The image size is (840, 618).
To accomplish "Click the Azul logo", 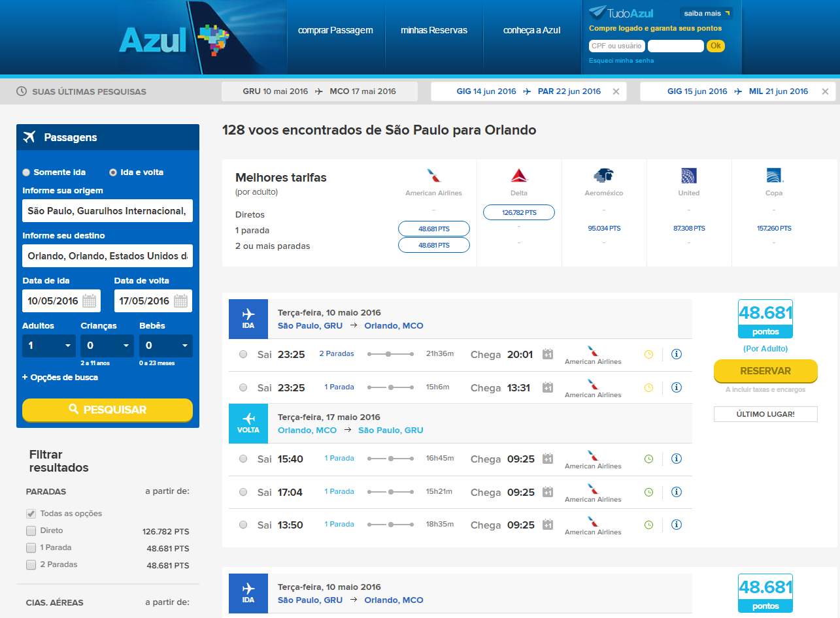I will 174,39.
